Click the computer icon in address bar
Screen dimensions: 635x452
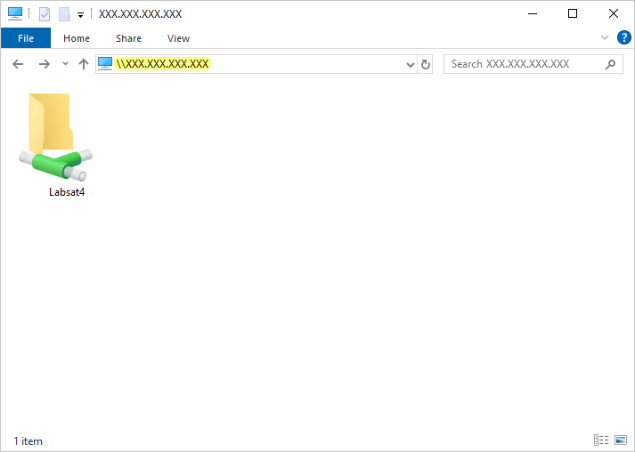(105, 64)
